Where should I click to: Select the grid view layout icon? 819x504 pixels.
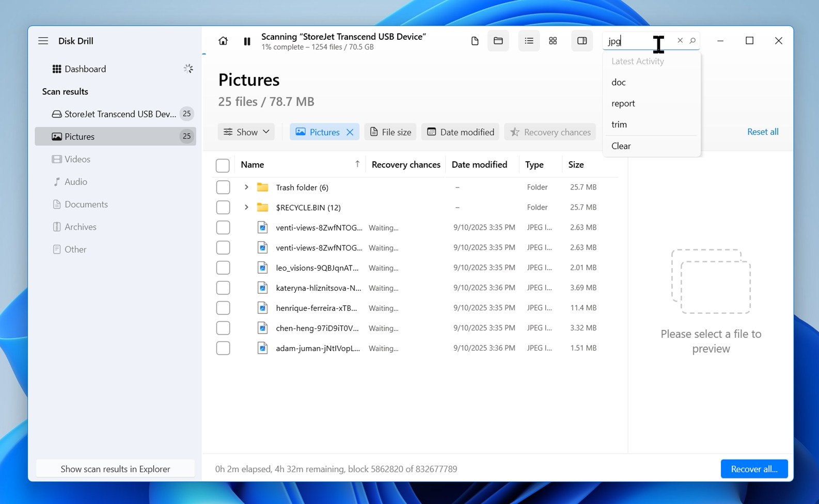point(553,41)
